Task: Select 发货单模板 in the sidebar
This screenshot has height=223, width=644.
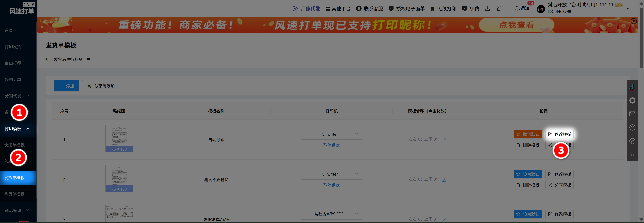Action: click(17, 178)
